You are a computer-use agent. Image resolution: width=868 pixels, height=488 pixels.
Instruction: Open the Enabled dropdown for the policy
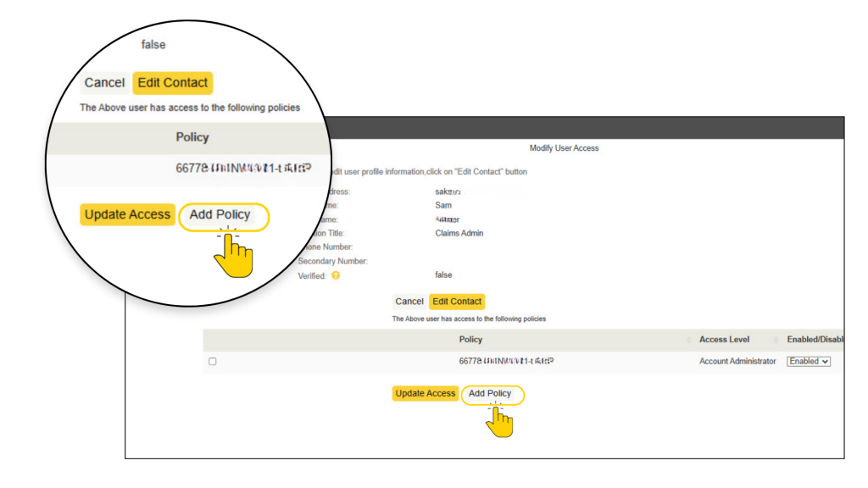click(808, 361)
